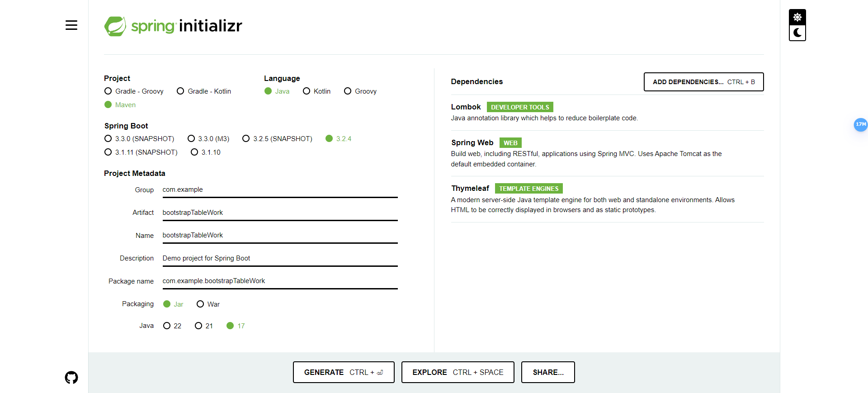Click the Dependencies heading
Screen dimensions: 868x393
476,82
